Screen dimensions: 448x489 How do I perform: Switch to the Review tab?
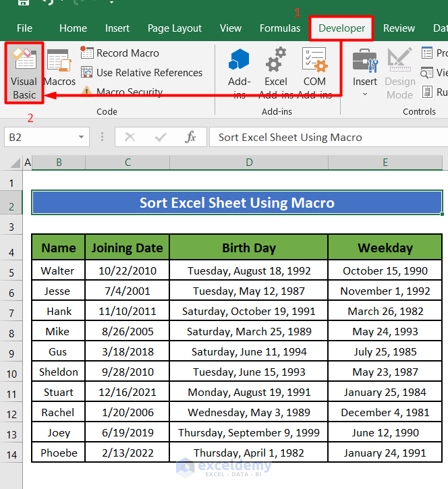(x=399, y=28)
